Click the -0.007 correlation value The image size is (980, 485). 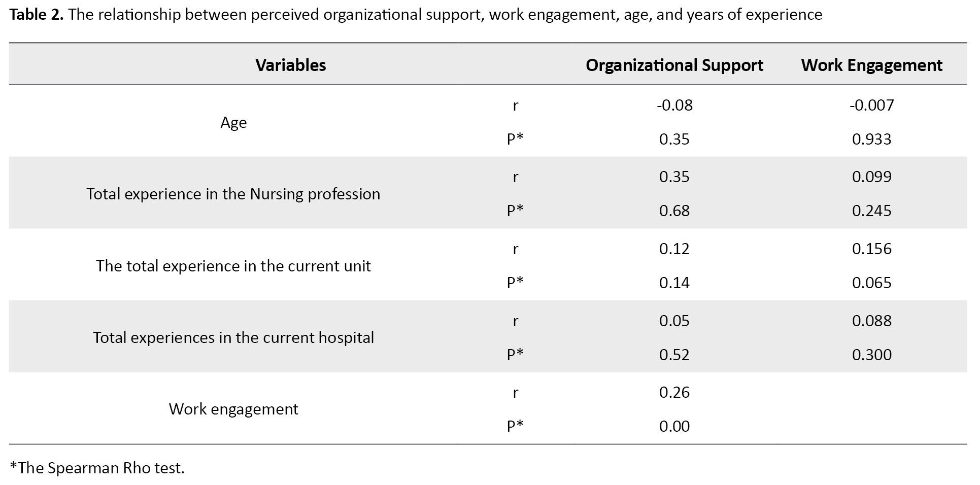(x=871, y=105)
